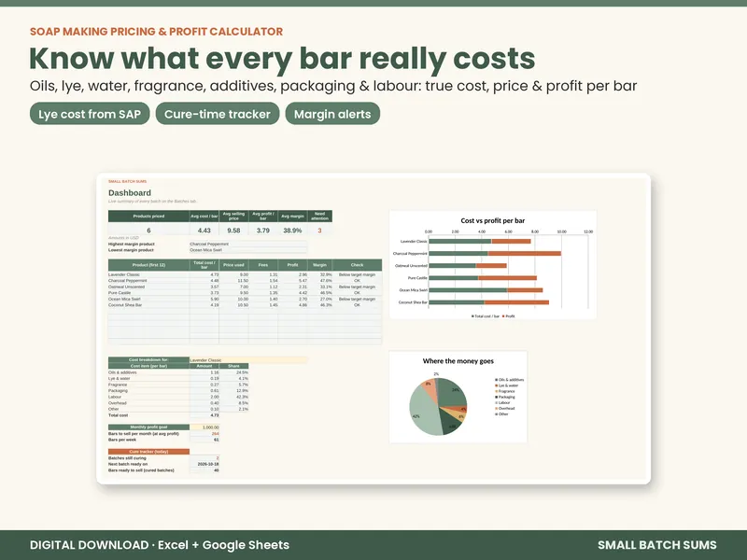Click the 'Coconut Shea Bar' table row name
The width and height of the screenshot is (747, 560).
[x=125, y=305]
